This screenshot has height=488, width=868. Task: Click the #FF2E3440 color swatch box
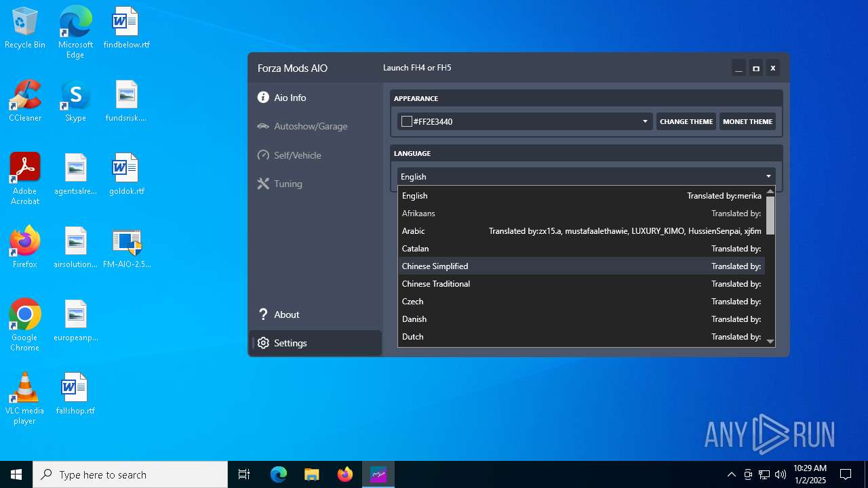pos(407,121)
